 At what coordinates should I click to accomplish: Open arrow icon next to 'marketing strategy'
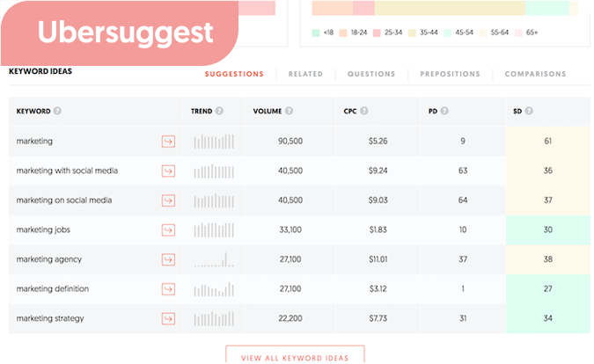[168, 319]
